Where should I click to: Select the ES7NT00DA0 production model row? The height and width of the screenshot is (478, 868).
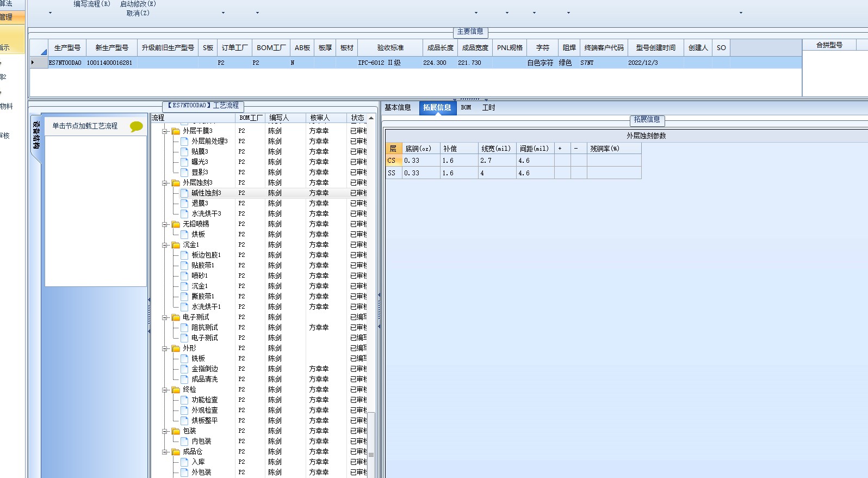[x=416, y=63]
